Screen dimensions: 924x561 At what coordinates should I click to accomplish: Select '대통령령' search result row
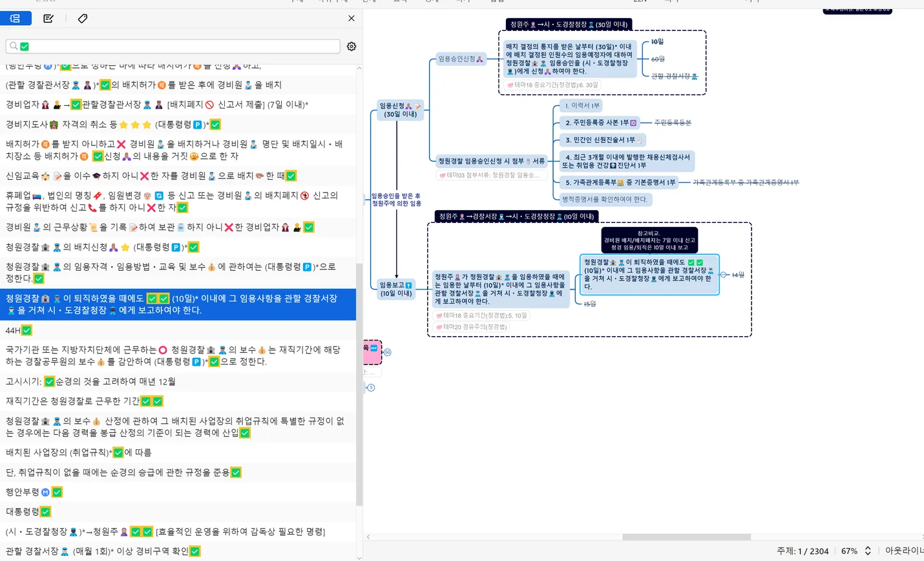pyautogui.click(x=23, y=511)
